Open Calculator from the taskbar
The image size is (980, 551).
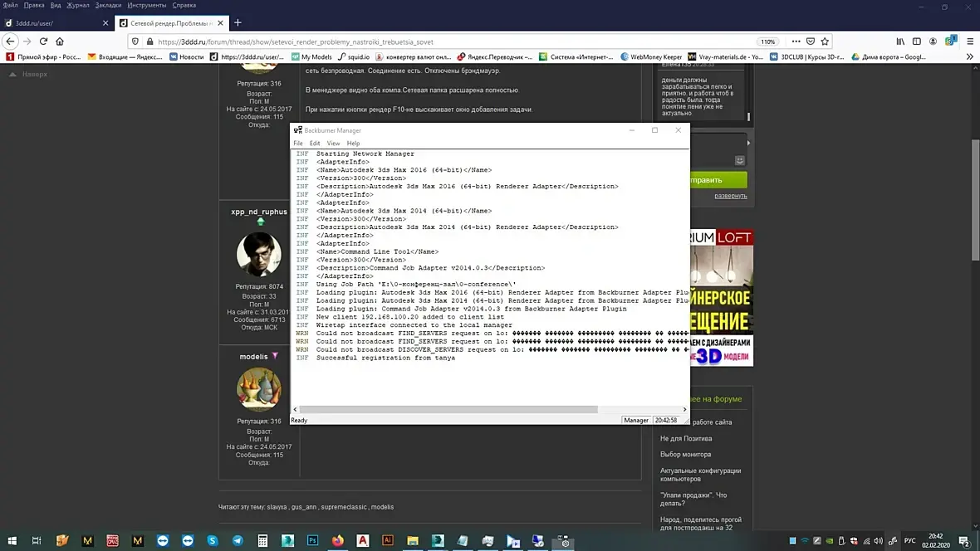pyautogui.click(x=262, y=540)
